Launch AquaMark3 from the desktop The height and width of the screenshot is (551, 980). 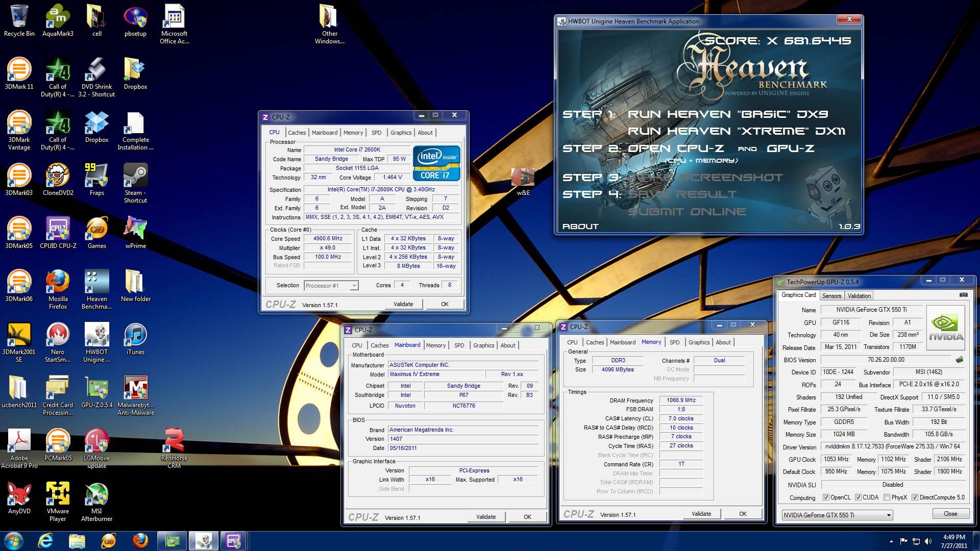click(58, 21)
